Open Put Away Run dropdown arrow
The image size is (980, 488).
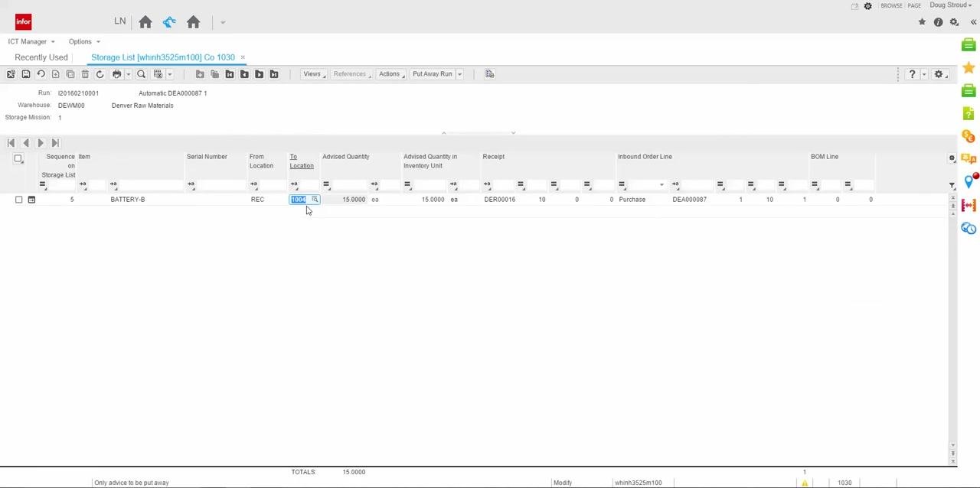pos(459,74)
